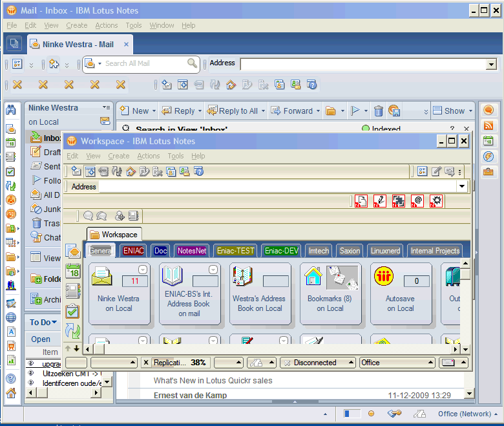Click the red @ SmartIcon in the Workspace window

pyautogui.click(x=417, y=201)
